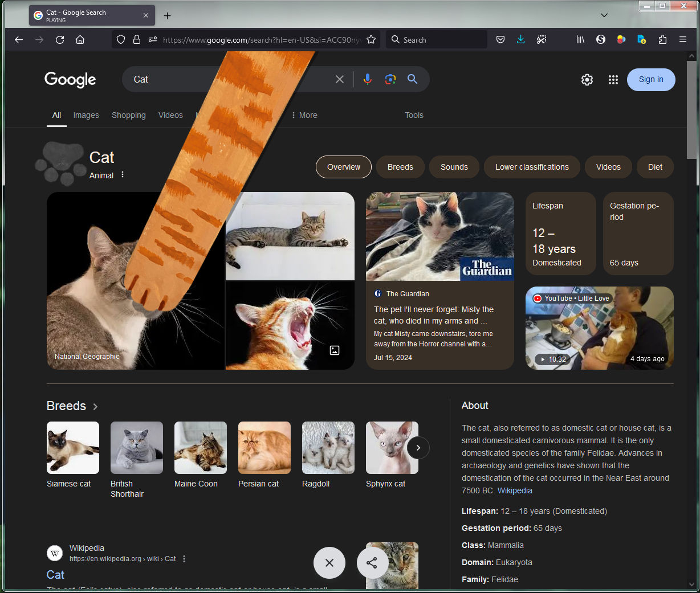Open the Firefox home page

80,40
